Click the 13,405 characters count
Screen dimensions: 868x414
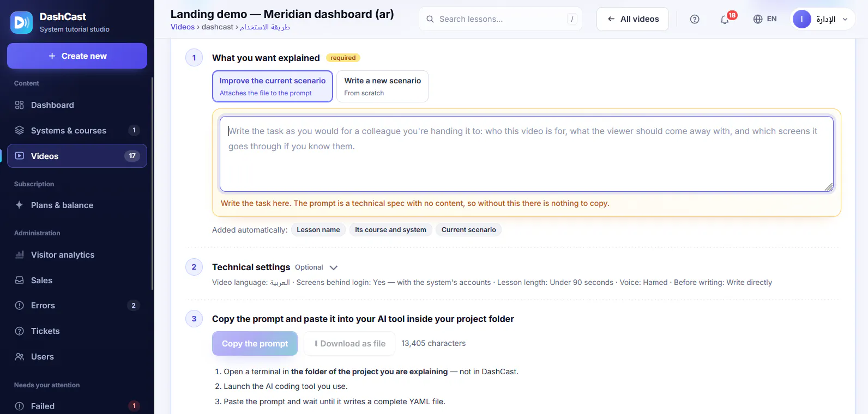(433, 344)
